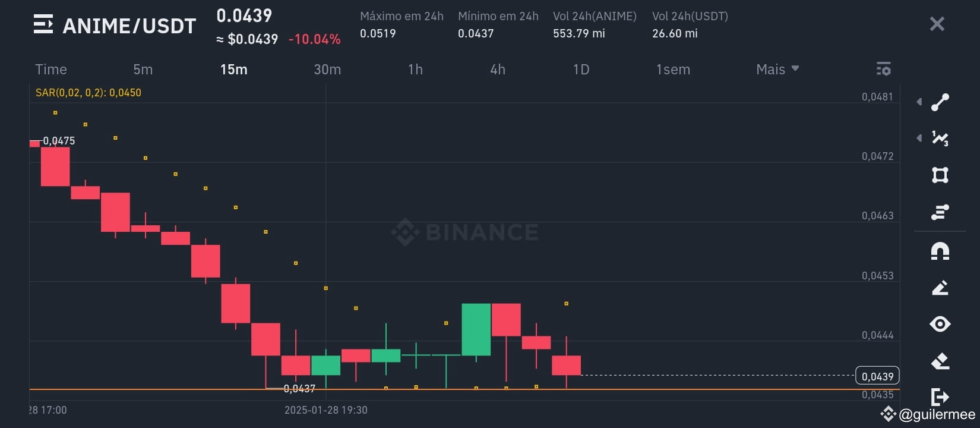Viewport: 980px width, 428px height.
Task: Select the 1h interval
Action: tap(415, 69)
